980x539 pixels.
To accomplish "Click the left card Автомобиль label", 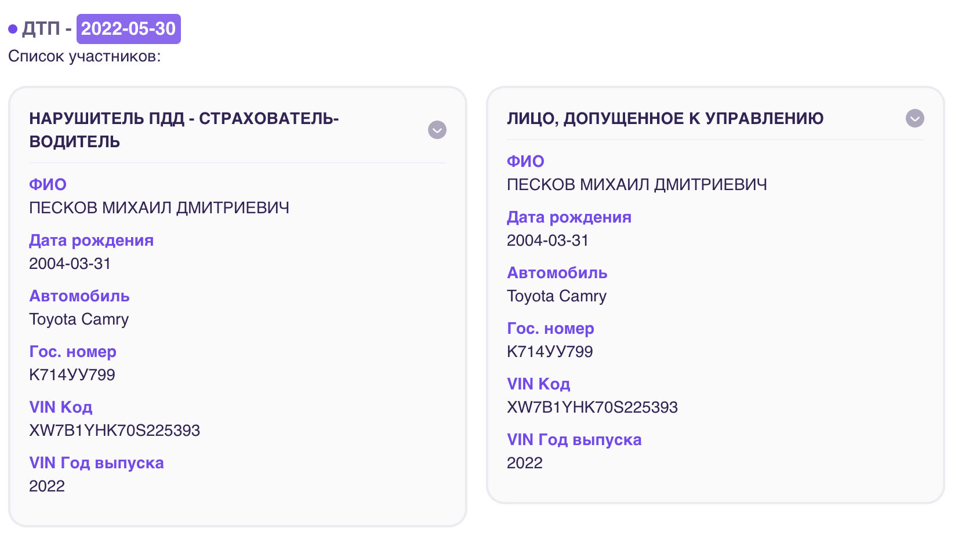I will click(79, 296).
